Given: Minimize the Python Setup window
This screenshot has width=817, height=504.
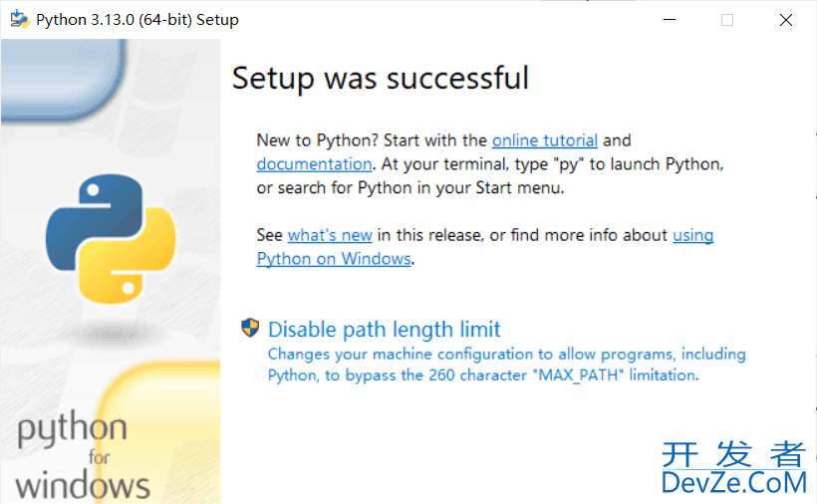Looking at the screenshot, I should [x=670, y=20].
